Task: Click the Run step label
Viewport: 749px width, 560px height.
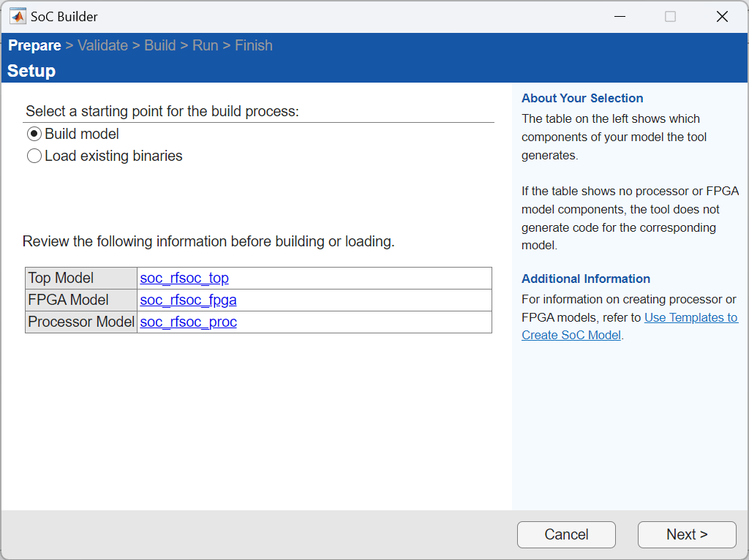Action: point(206,45)
